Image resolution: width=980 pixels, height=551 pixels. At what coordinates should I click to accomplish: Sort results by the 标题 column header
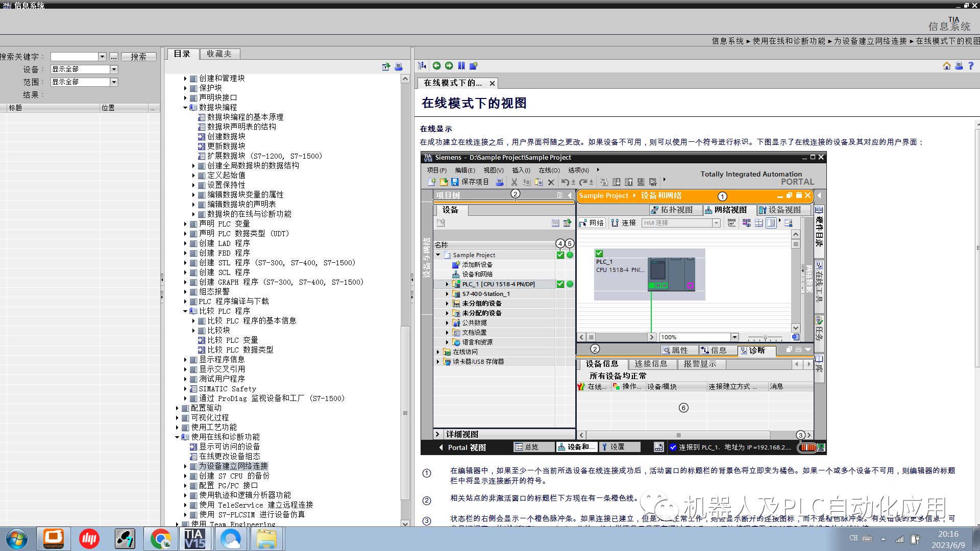[53, 108]
